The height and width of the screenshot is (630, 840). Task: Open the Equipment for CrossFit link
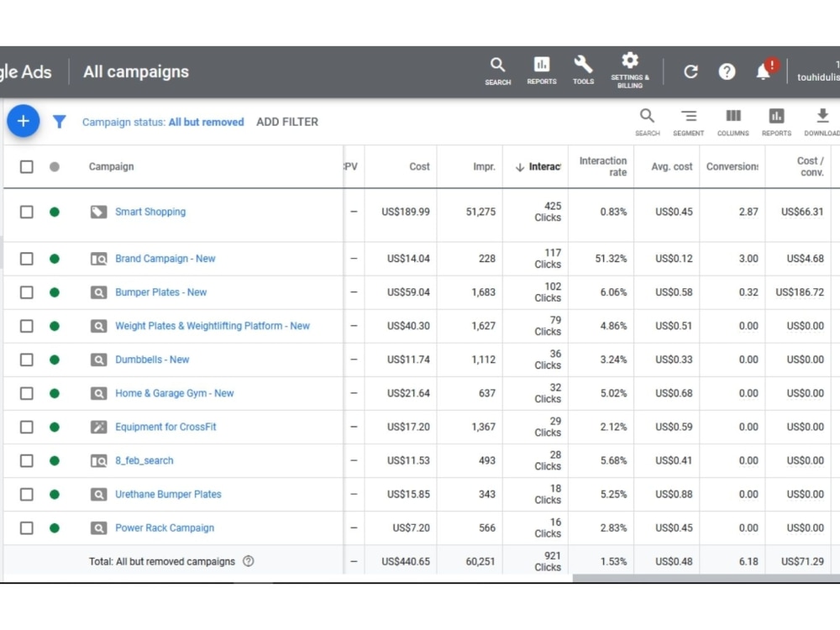(x=165, y=427)
